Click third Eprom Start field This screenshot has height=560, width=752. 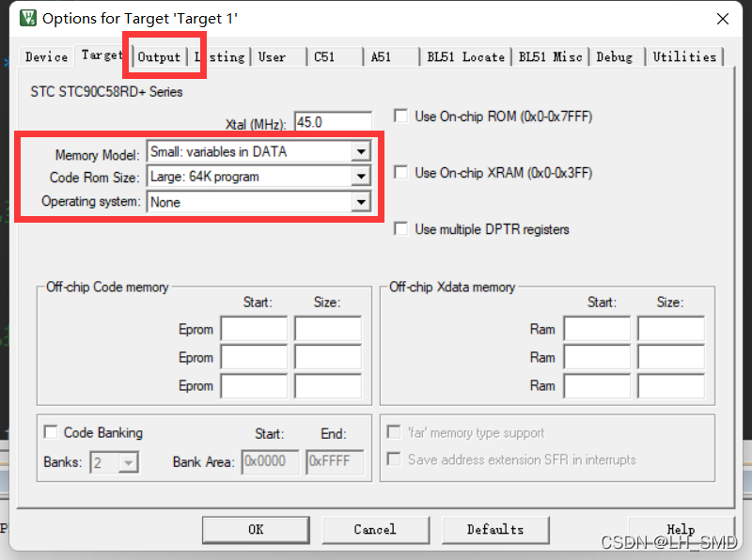(254, 385)
